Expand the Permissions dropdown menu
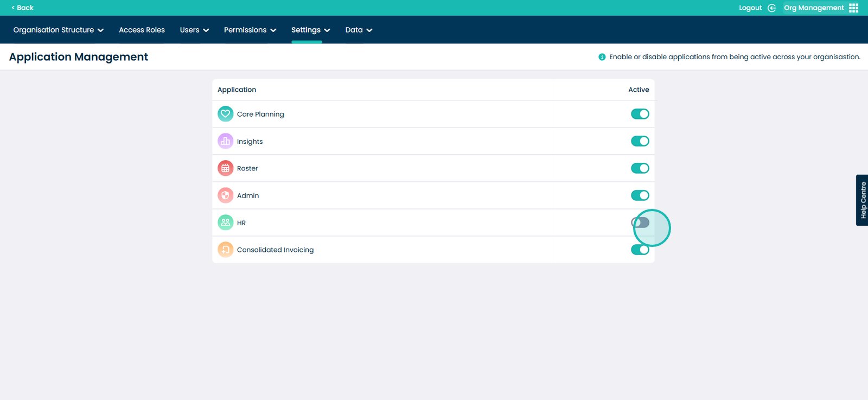Image resolution: width=868 pixels, height=400 pixels. tap(250, 30)
